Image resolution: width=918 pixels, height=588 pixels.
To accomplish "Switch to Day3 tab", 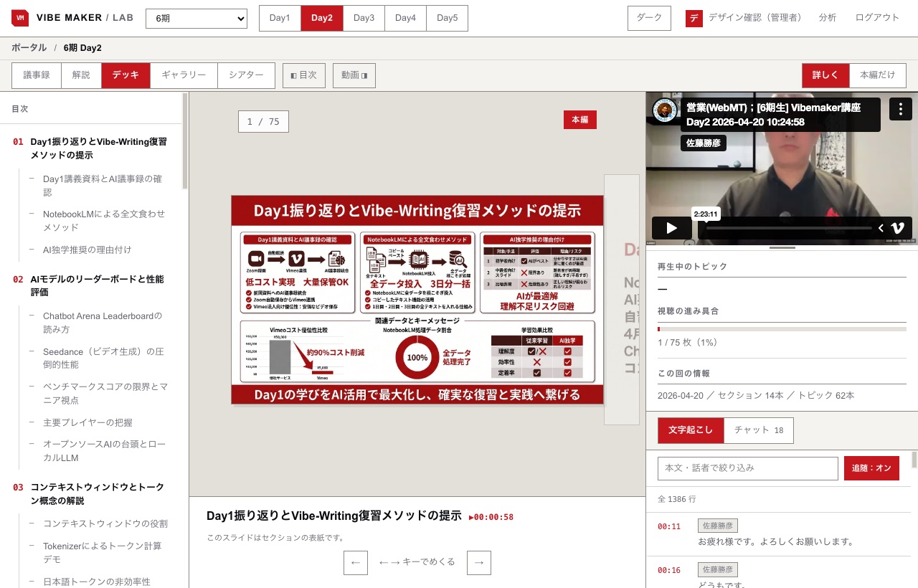I will [364, 18].
